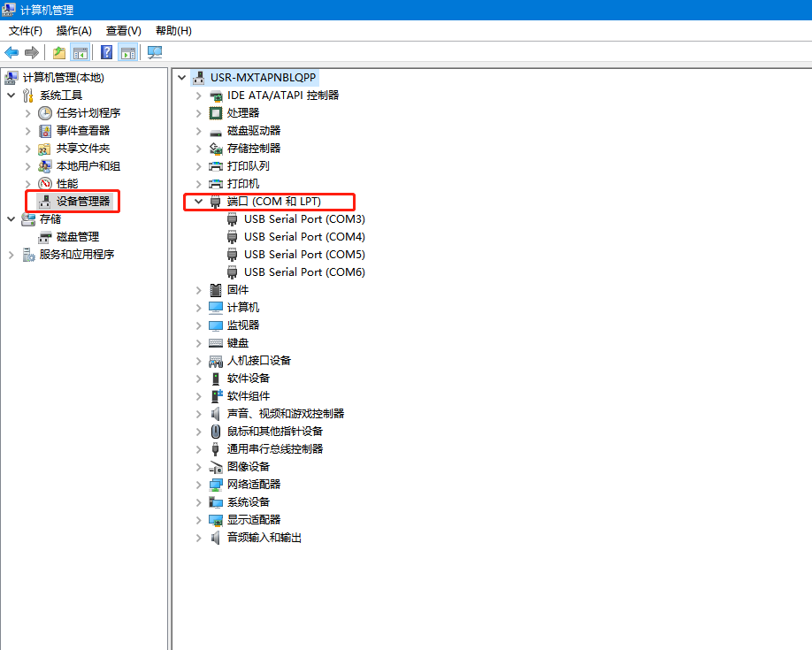Select the 系统设备 category

(x=248, y=502)
